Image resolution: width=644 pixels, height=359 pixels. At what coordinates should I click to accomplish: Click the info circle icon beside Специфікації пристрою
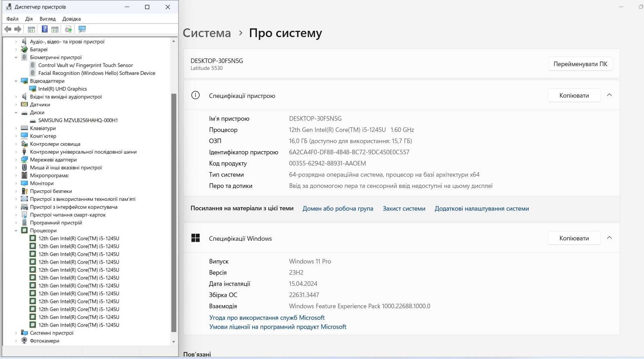195,95
